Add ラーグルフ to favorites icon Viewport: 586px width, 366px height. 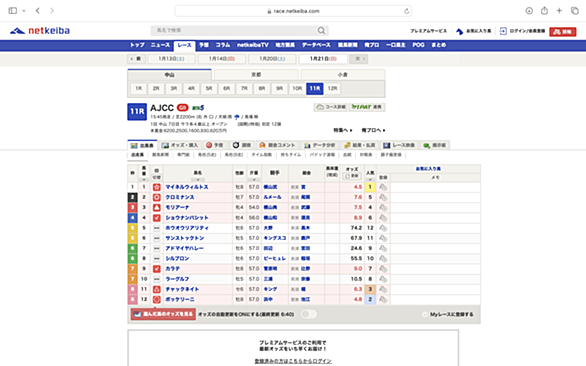[x=383, y=279]
